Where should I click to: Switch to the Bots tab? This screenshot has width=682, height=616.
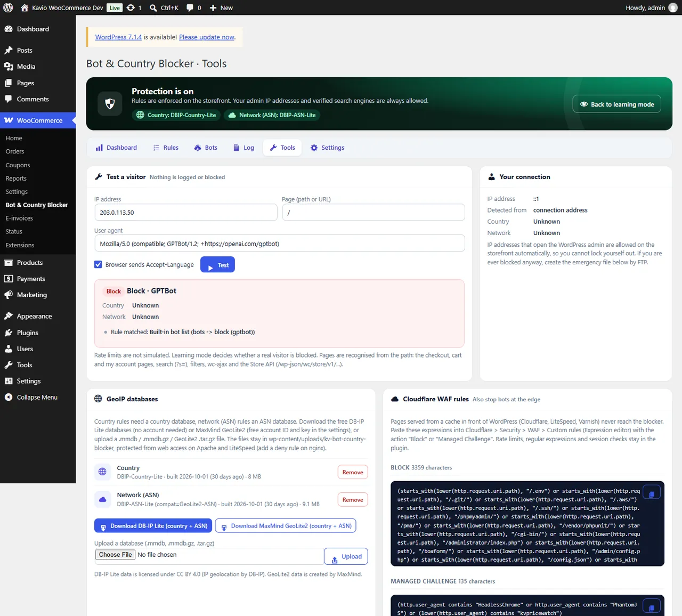tap(206, 148)
